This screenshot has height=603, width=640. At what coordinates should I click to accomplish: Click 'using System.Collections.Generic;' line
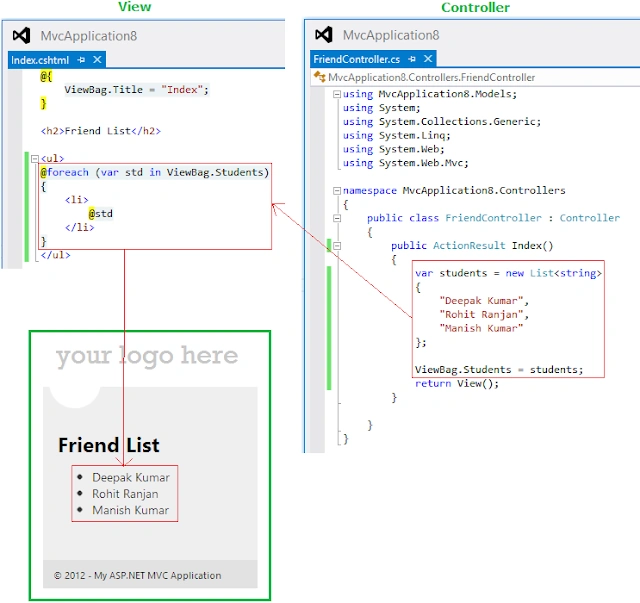point(442,122)
